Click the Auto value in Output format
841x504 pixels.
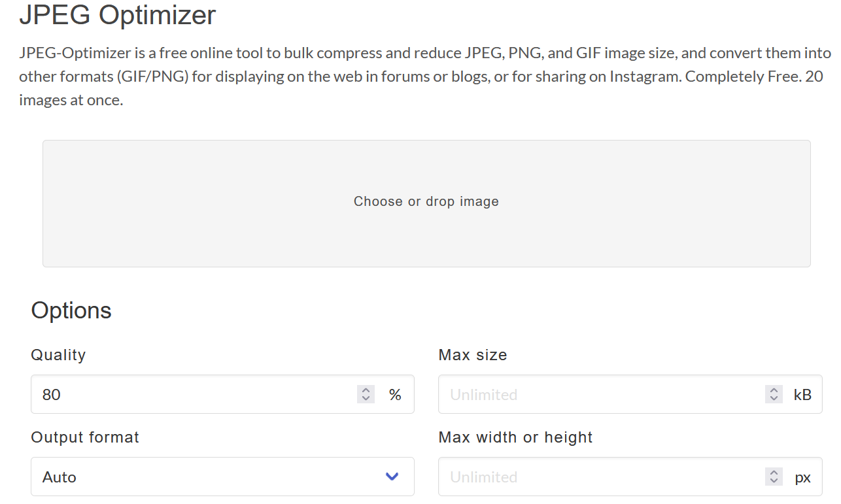pyautogui.click(x=60, y=477)
